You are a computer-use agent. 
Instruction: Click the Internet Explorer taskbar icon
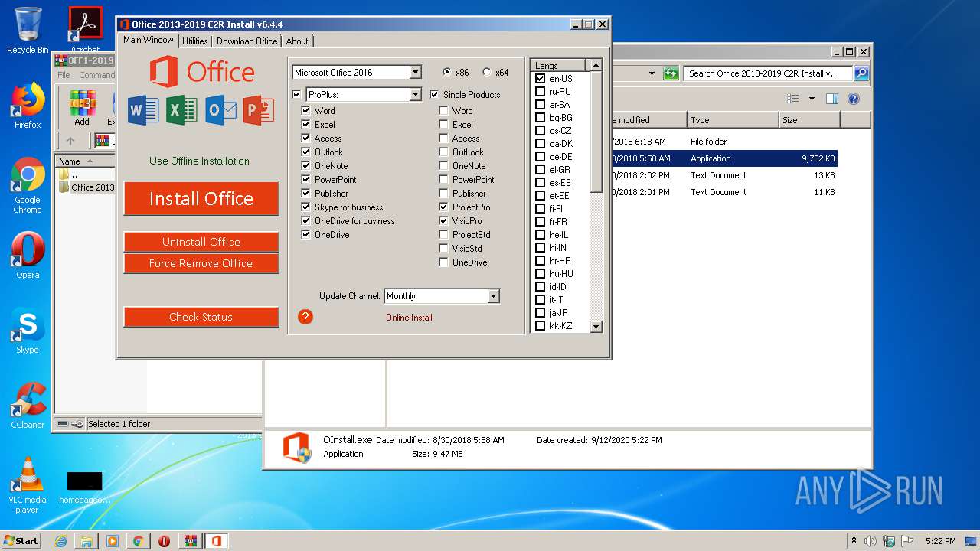click(x=60, y=541)
